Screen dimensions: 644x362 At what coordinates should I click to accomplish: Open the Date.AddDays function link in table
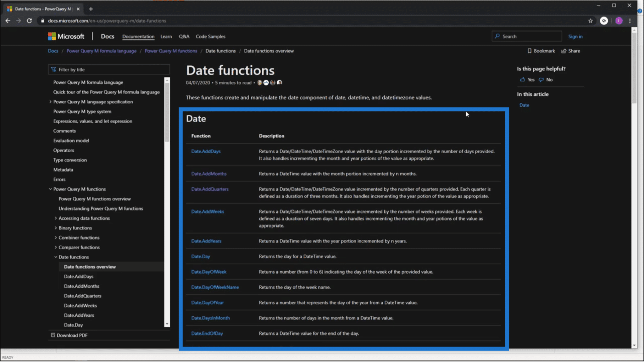point(206,151)
